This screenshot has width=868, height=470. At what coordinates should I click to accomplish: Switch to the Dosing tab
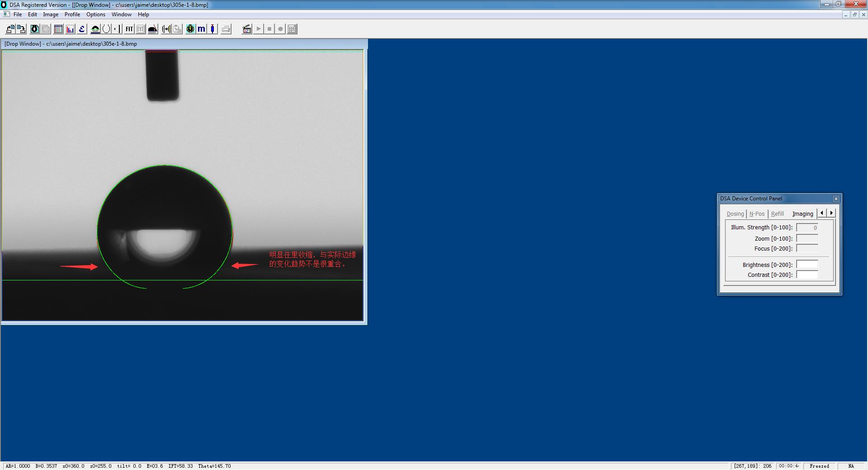coord(735,214)
